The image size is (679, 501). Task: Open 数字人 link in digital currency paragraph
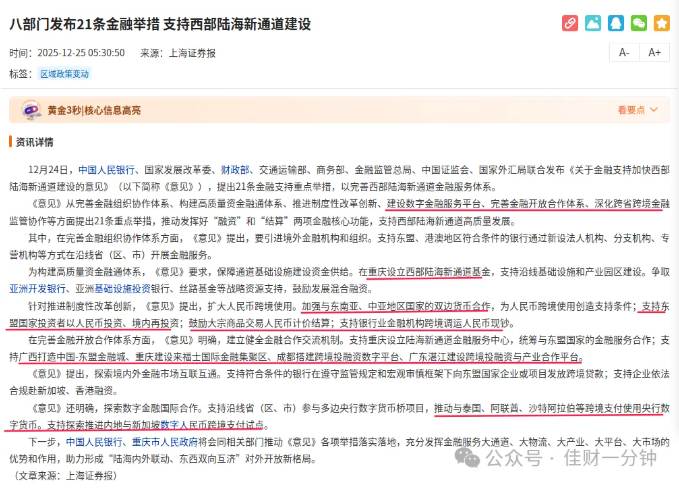point(174,425)
